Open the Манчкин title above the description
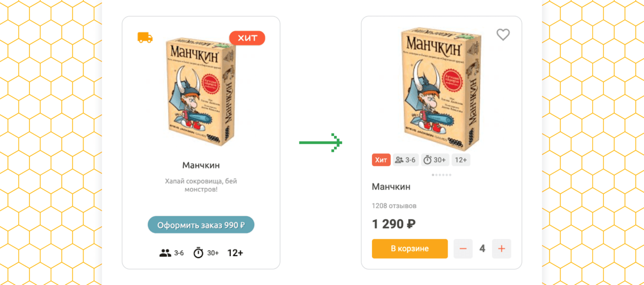644x285 pixels. click(201, 165)
